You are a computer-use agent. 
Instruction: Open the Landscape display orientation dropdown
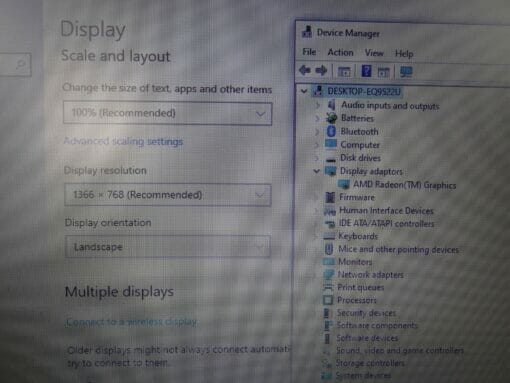coord(167,247)
